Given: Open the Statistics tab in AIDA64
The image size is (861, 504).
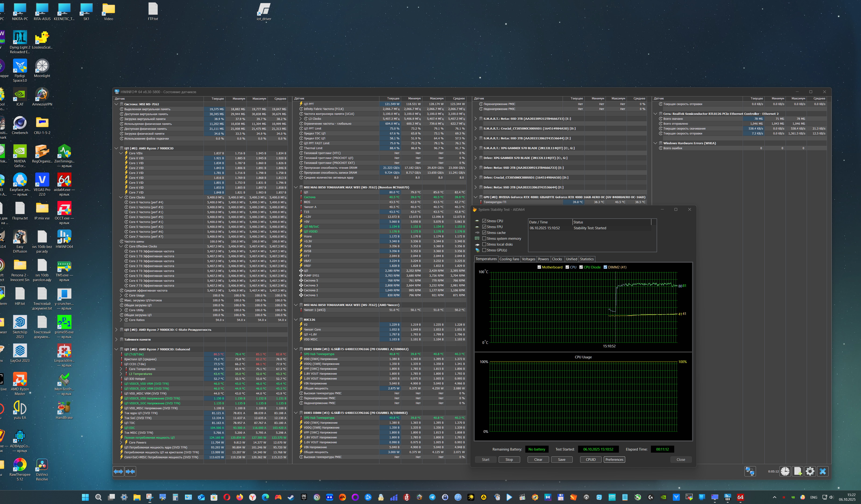Looking at the screenshot, I should click(587, 259).
